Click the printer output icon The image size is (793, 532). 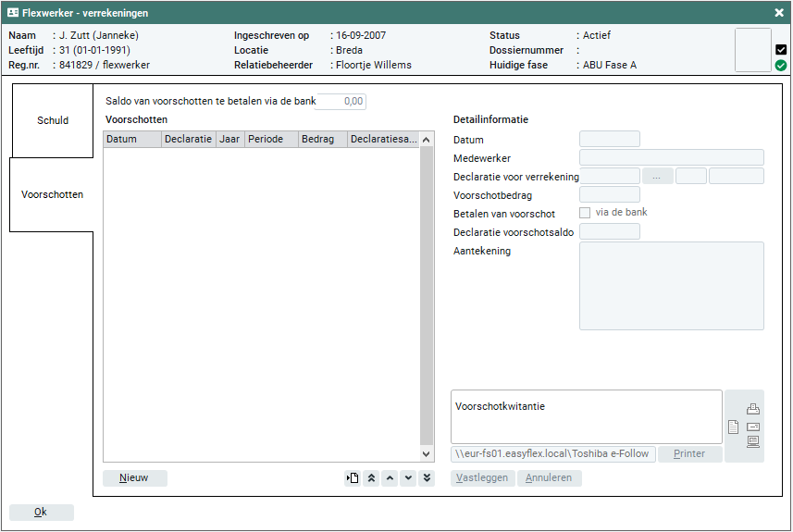[753, 410]
